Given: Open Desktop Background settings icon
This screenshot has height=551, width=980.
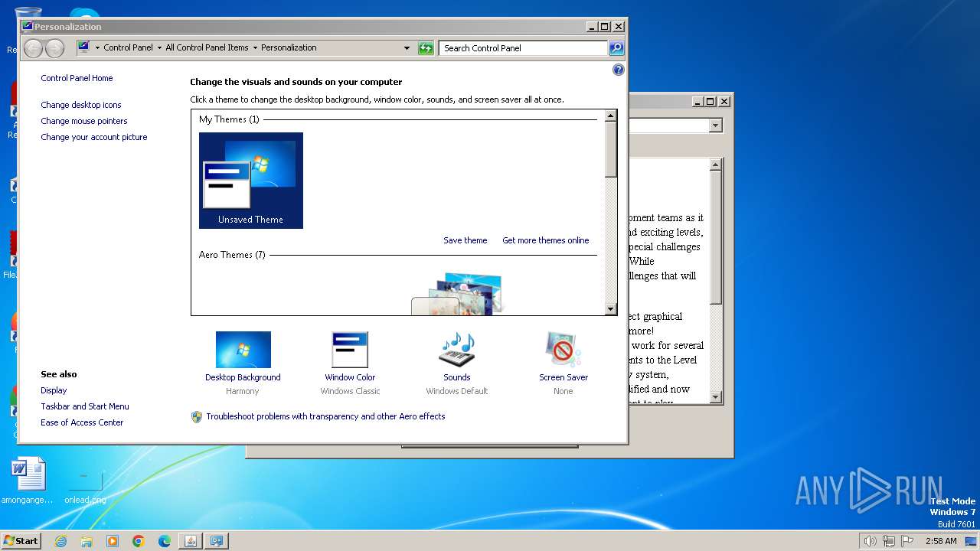Looking at the screenshot, I should [243, 350].
